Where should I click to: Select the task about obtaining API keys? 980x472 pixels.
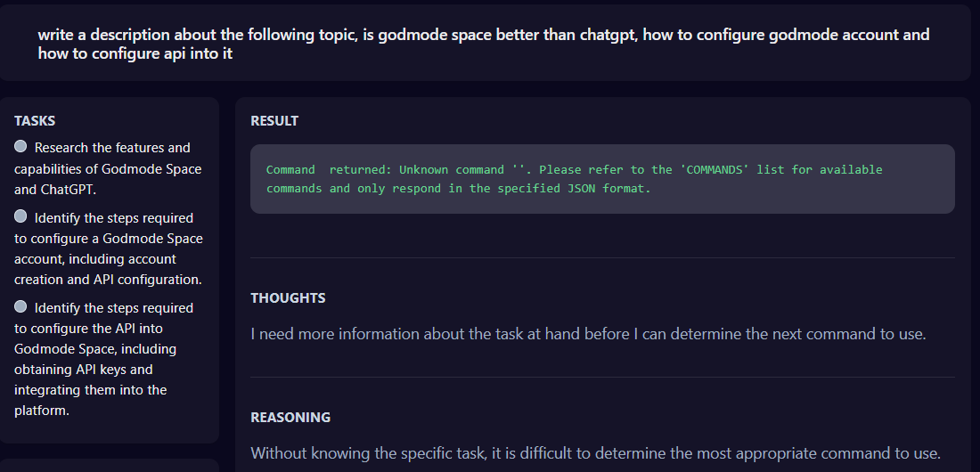click(103, 359)
